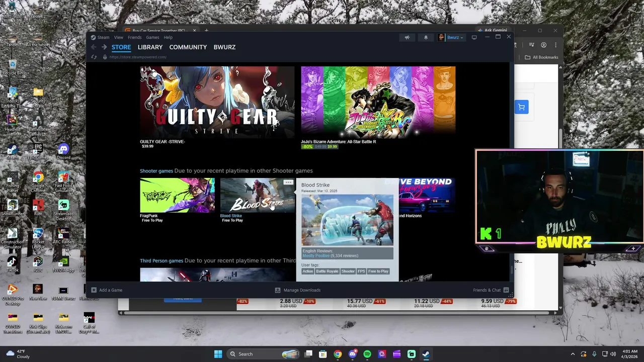Show hidden system tray icons
Screen dimensions: 644x362
click(573, 354)
